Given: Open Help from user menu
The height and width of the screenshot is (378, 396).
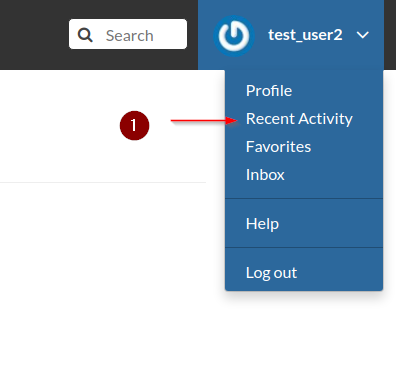Looking at the screenshot, I should coord(262,224).
